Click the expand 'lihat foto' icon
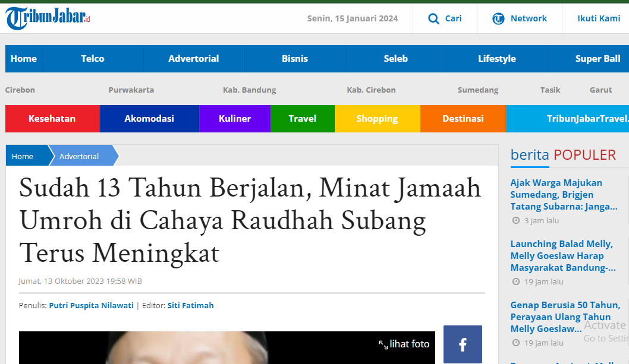629x364 pixels. click(x=383, y=344)
